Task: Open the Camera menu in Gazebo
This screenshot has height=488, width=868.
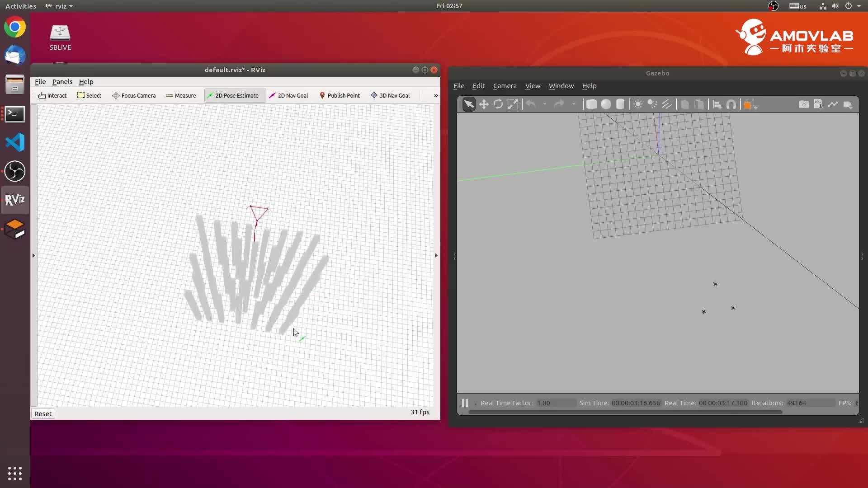Action: pos(505,86)
